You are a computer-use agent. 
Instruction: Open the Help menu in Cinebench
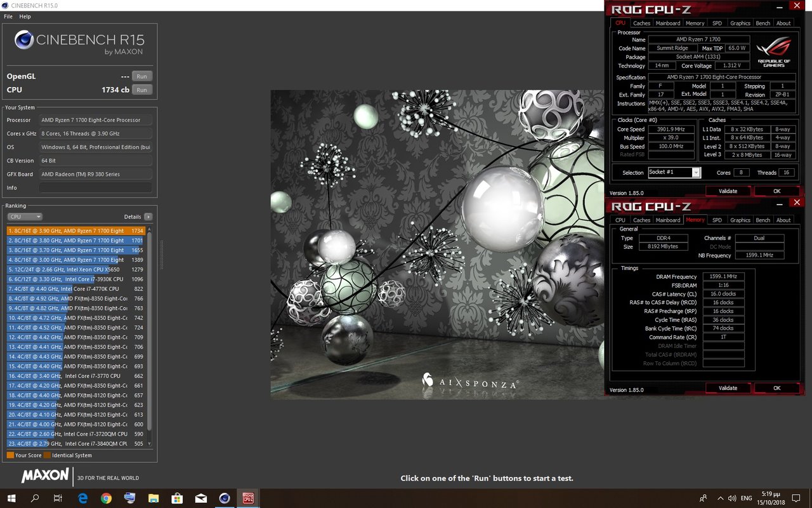pyautogui.click(x=25, y=16)
